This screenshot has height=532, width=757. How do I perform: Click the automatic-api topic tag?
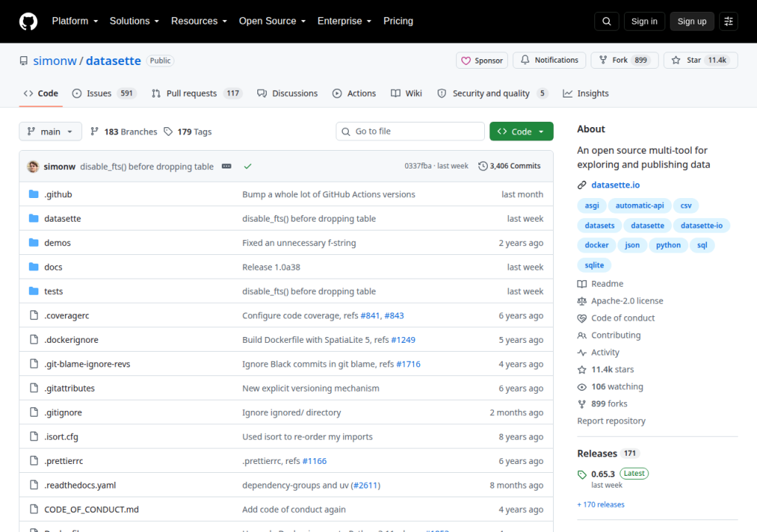[x=639, y=205]
